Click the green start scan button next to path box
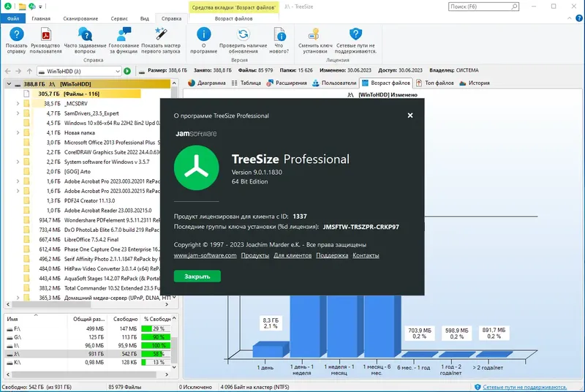 click(x=127, y=71)
